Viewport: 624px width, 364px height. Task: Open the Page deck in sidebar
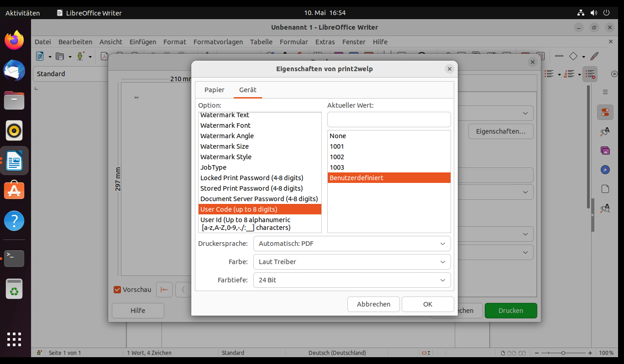point(604,188)
